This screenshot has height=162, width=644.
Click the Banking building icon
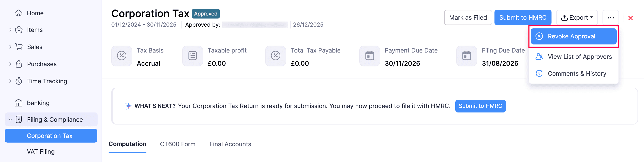coord(19,103)
